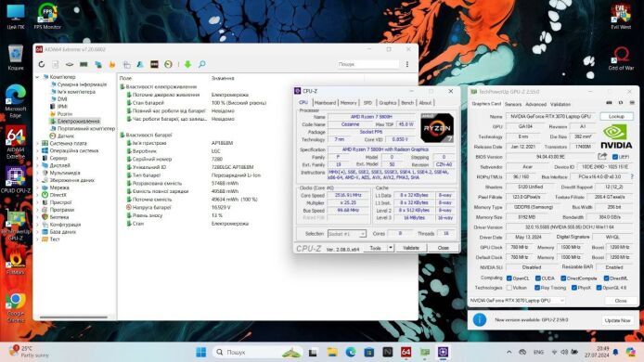Screen dimensions: 644x362
Task: Switch to the Mainboard tab in CPU-Z
Action: tap(325, 103)
